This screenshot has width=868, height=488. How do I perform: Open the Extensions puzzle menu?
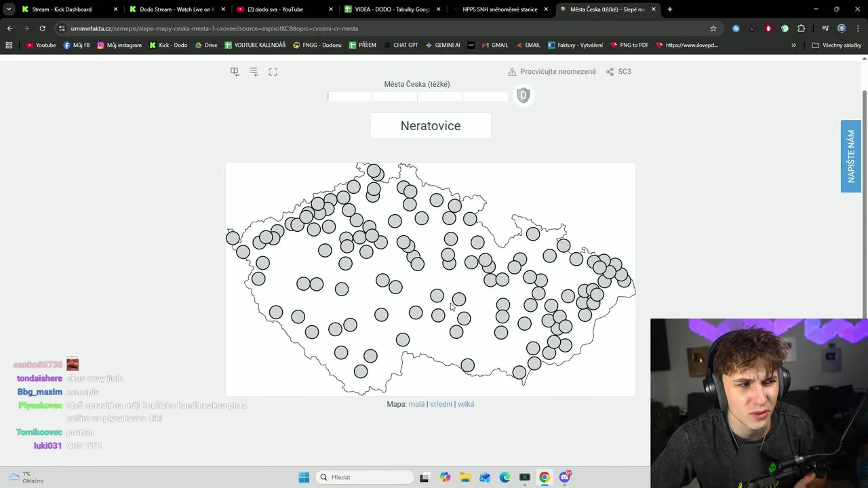(x=802, y=28)
